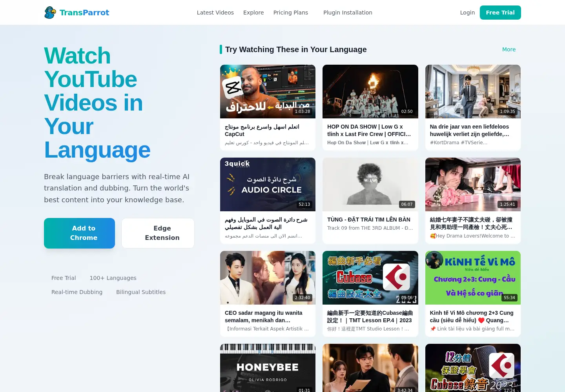Go to the Explore page
This screenshot has width=565, height=392.
pos(253,13)
